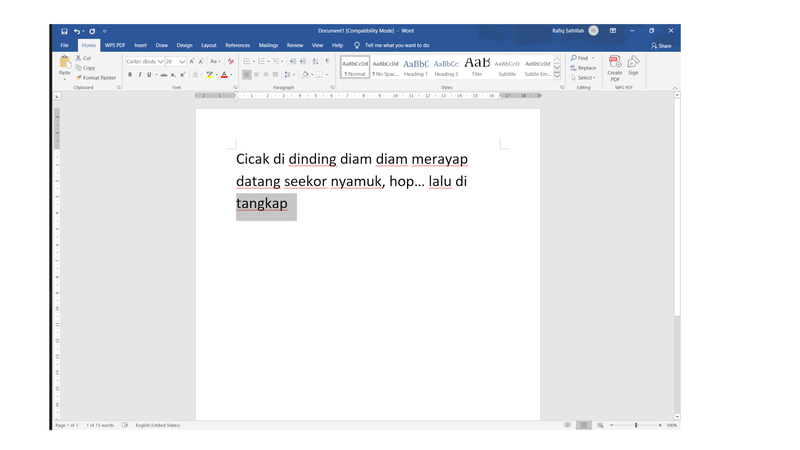Toggle underline formatting
This screenshot has width=800, height=450.
pyautogui.click(x=149, y=75)
